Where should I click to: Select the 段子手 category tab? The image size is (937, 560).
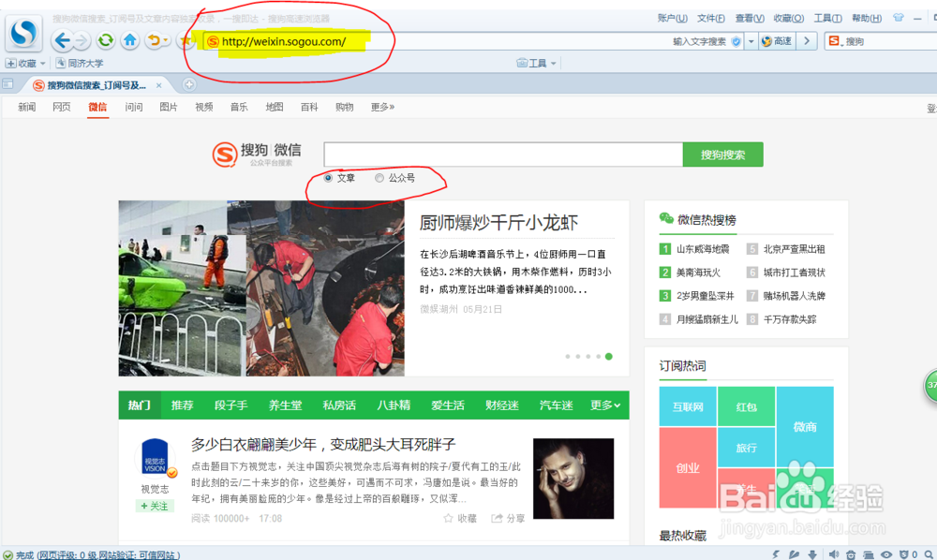pyautogui.click(x=231, y=405)
